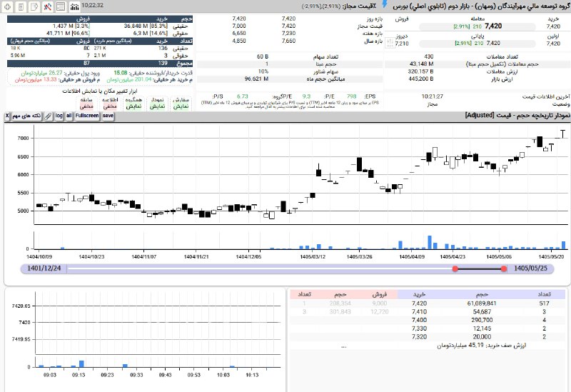Click buy price 7,400 in order book
Image resolution: width=571 pixels, height=392 pixels.
pyautogui.click(x=419, y=320)
